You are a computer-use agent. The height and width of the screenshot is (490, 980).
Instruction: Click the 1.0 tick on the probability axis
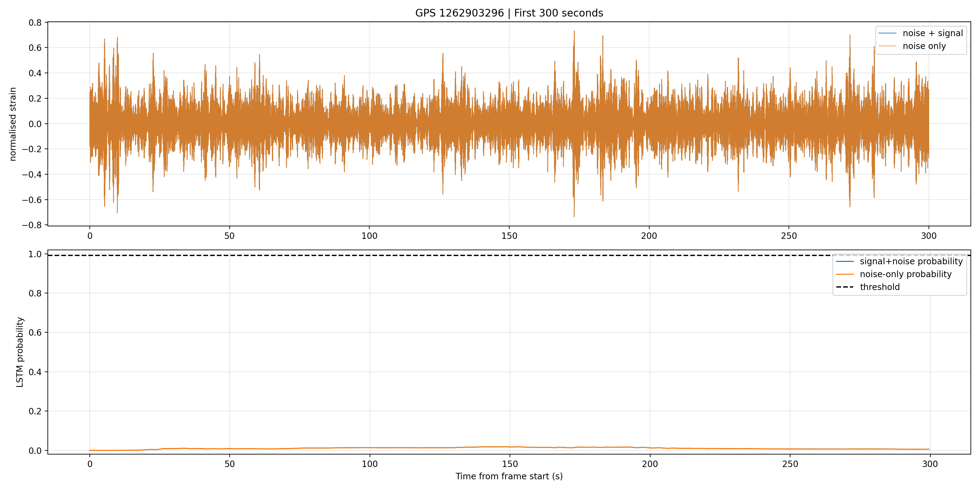(35, 254)
